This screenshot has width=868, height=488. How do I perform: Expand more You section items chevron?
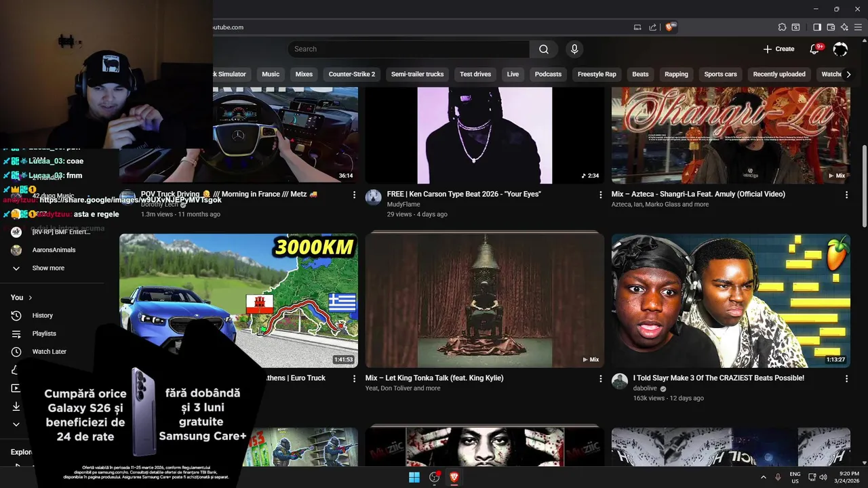point(16,424)
